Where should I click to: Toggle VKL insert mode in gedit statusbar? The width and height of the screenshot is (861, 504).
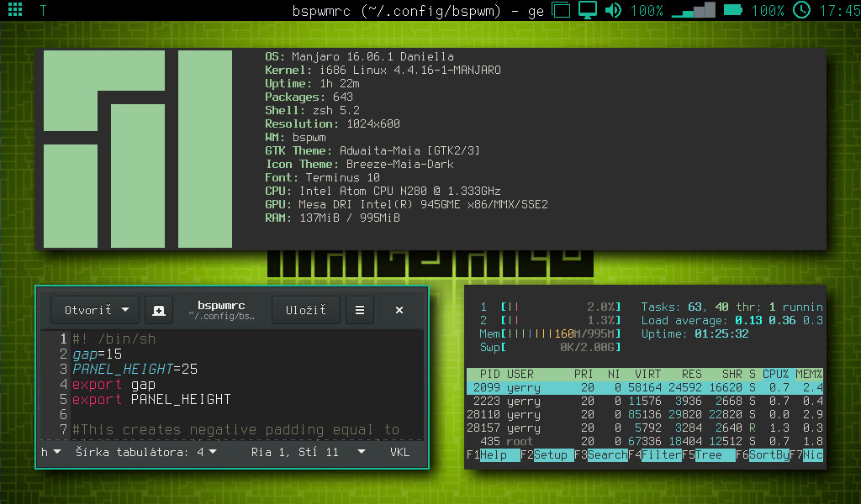tap(400, 452)
